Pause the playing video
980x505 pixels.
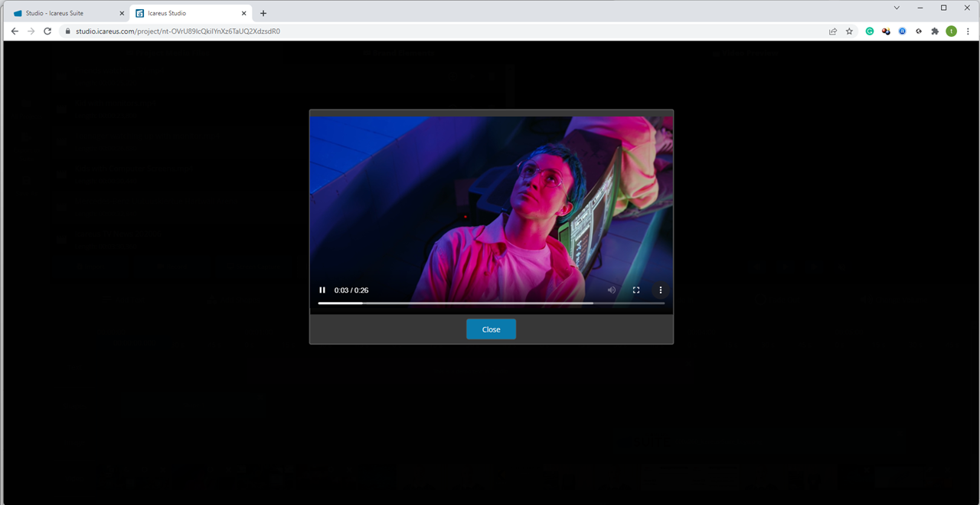pyautogui.click(x=322, y=290)
